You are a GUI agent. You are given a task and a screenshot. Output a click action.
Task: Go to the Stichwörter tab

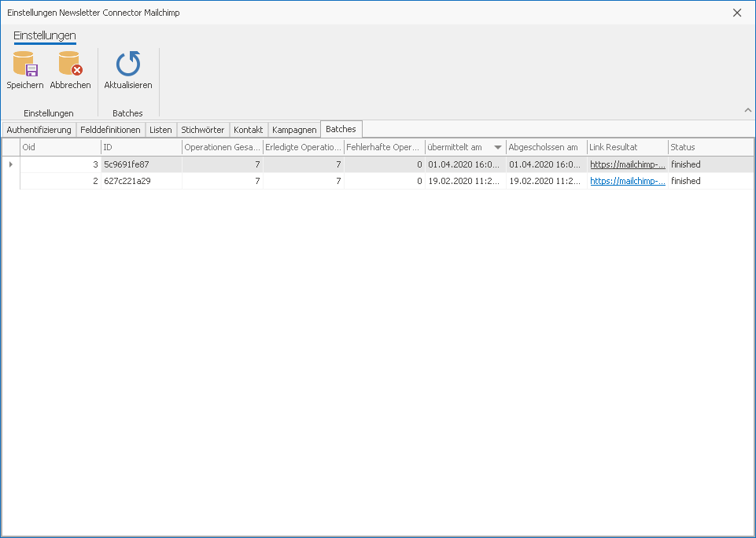pyautogui.click(x=202, y=130)
